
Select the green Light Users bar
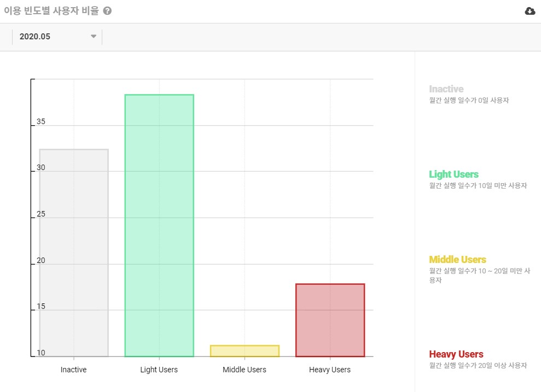pyautogui.click(x=159, y=225)
